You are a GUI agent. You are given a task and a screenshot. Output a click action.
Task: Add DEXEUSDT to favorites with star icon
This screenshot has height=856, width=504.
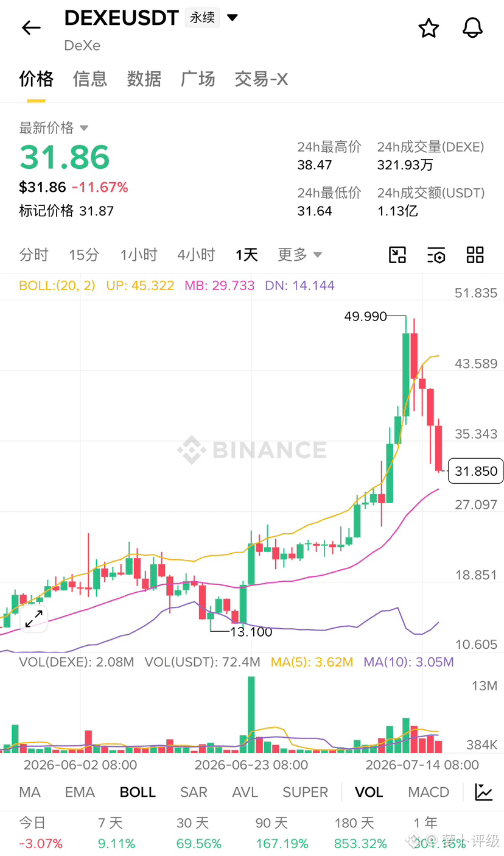click(x=429, y=28)
